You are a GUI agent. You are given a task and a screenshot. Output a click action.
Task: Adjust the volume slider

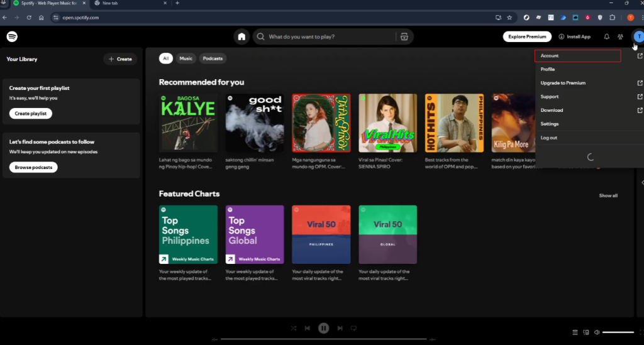[618, 332]
